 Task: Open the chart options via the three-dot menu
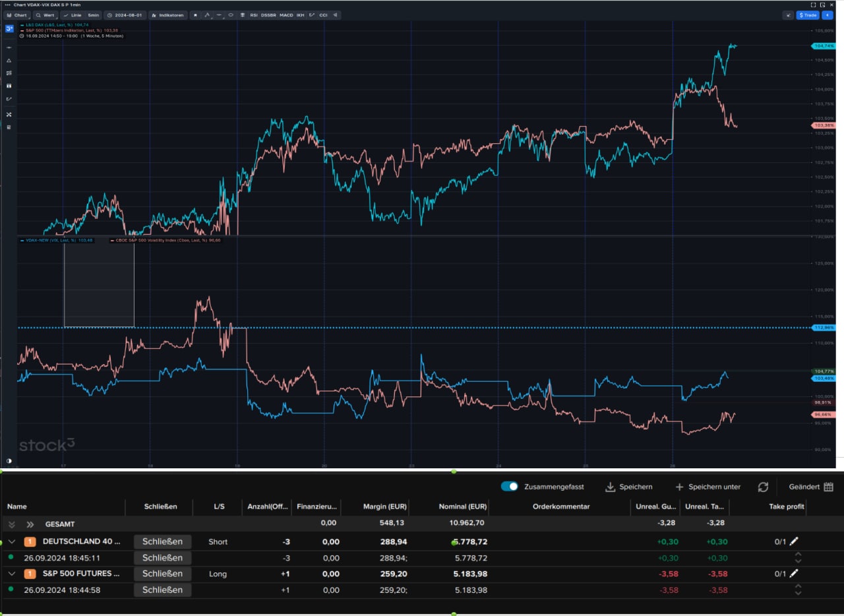click(x=6, y=5)
